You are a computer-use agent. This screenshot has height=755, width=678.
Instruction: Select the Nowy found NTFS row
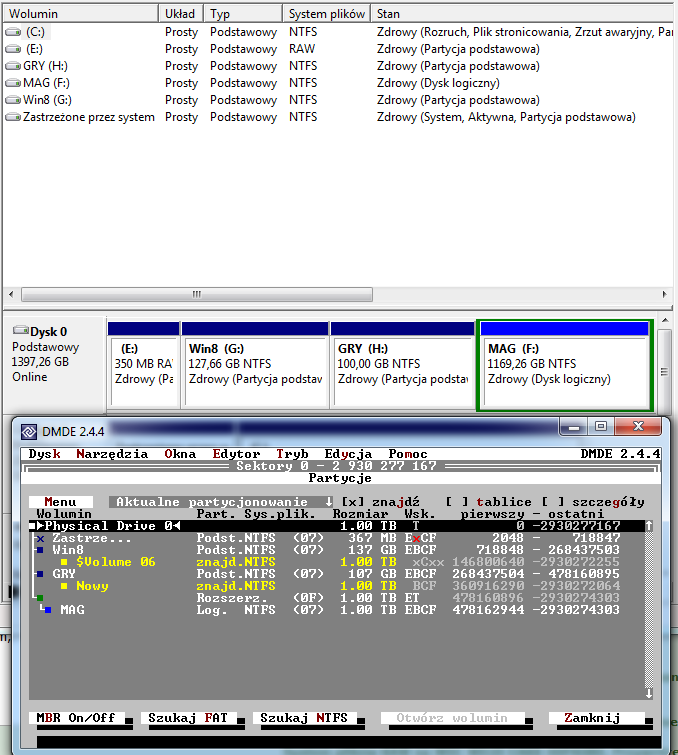tap(337, 586)
